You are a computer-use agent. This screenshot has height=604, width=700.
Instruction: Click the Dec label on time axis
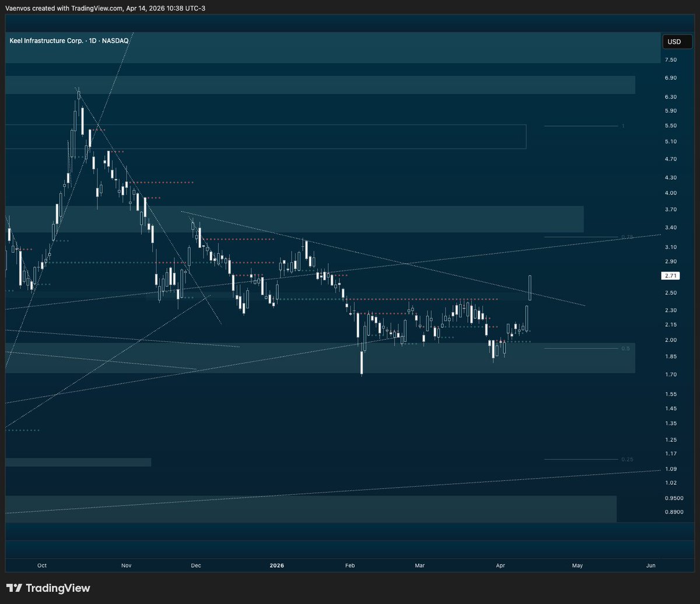point(195,565)
